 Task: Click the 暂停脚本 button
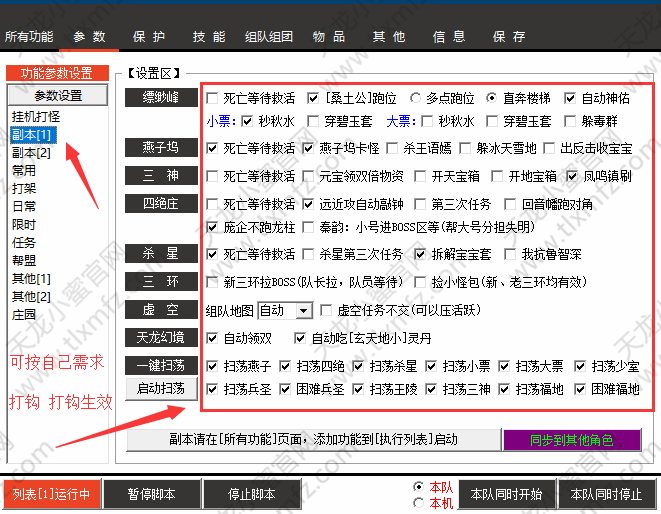point(152,494)
